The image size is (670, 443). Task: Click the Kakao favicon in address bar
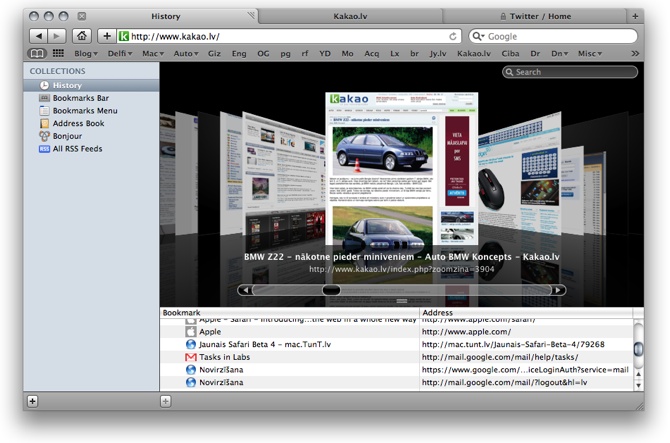pos(123,36)
